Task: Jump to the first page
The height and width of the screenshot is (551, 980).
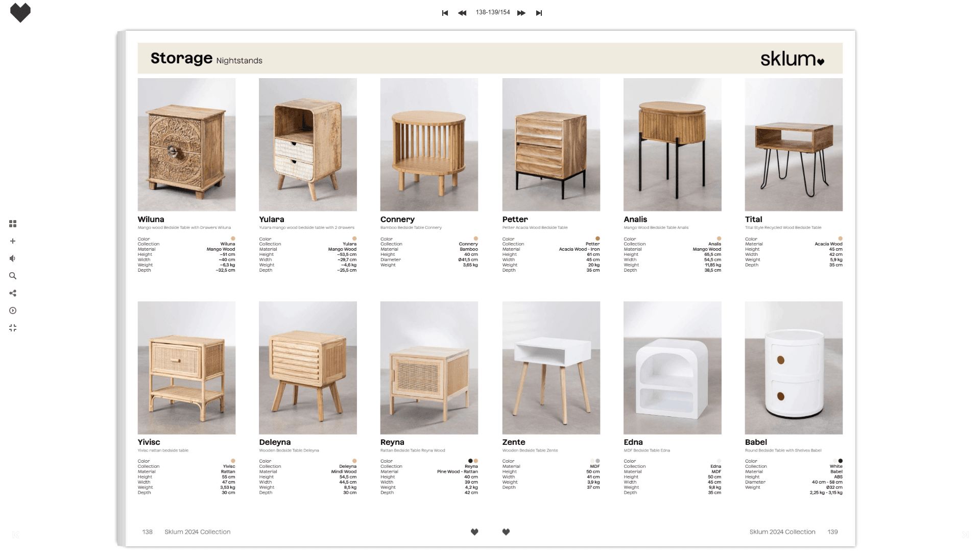Action: pos(444,13)
